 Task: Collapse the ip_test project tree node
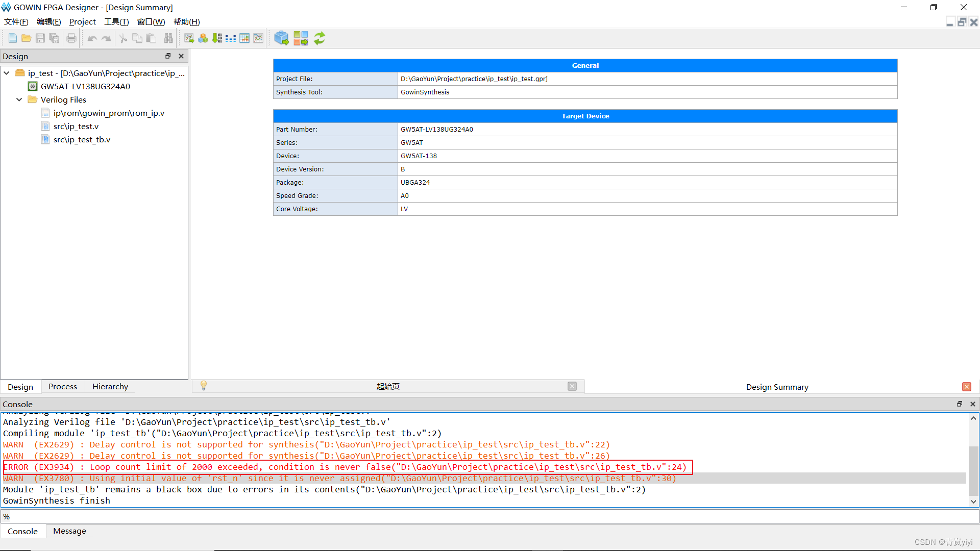pos(7,73)
